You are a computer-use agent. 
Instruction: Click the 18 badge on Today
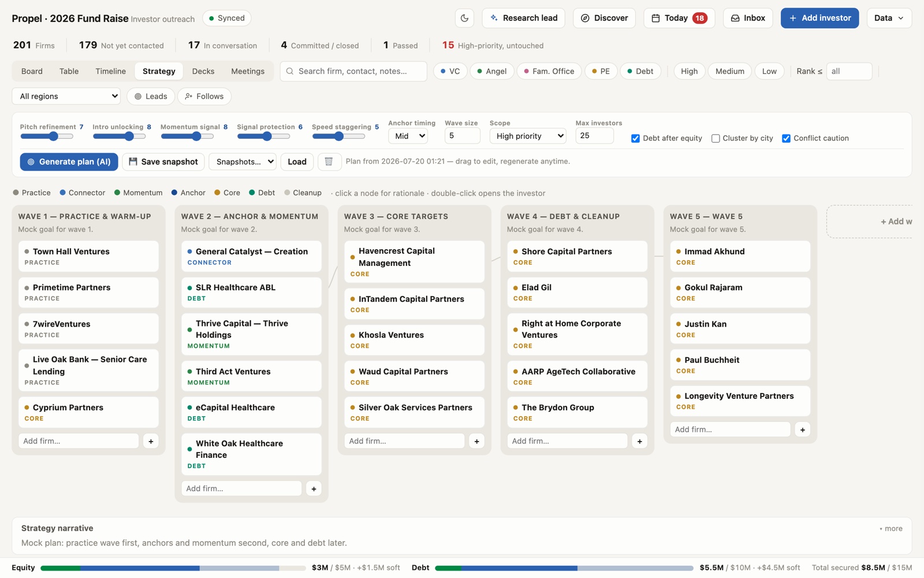pyautogui.click(x=699, y=18)
